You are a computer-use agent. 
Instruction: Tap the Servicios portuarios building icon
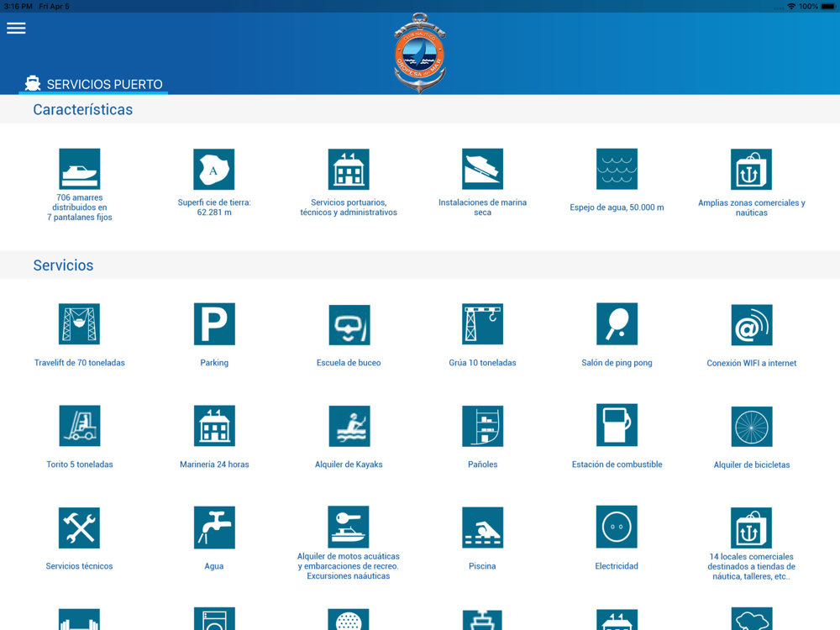(x=349, y=170)
